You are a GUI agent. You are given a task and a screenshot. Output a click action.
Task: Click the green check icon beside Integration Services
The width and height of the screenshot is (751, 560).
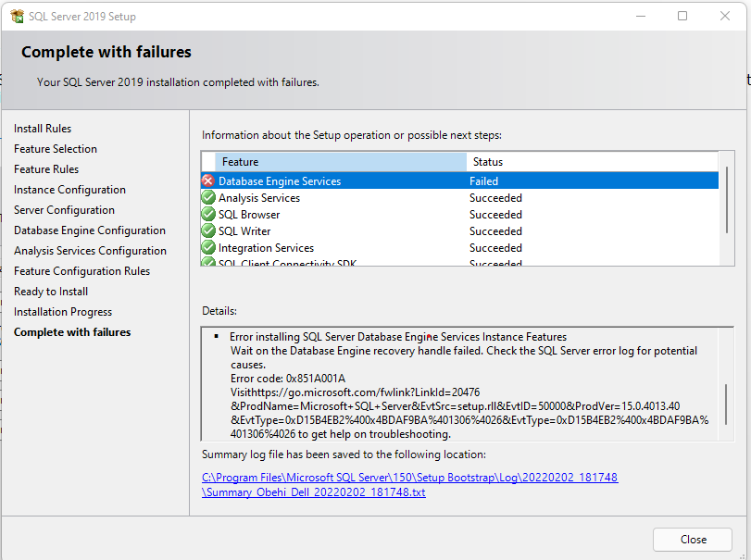click(207, 248)
